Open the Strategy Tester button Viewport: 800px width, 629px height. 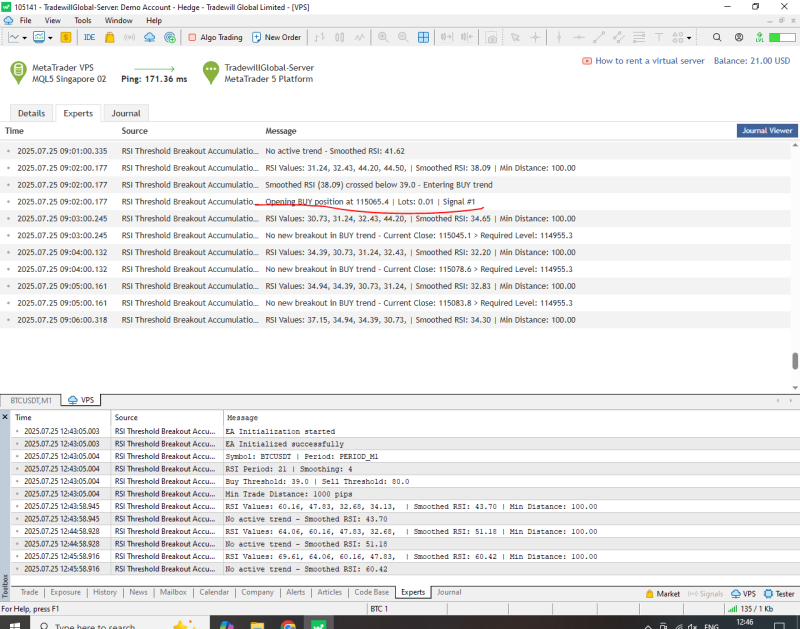(779, 594)
